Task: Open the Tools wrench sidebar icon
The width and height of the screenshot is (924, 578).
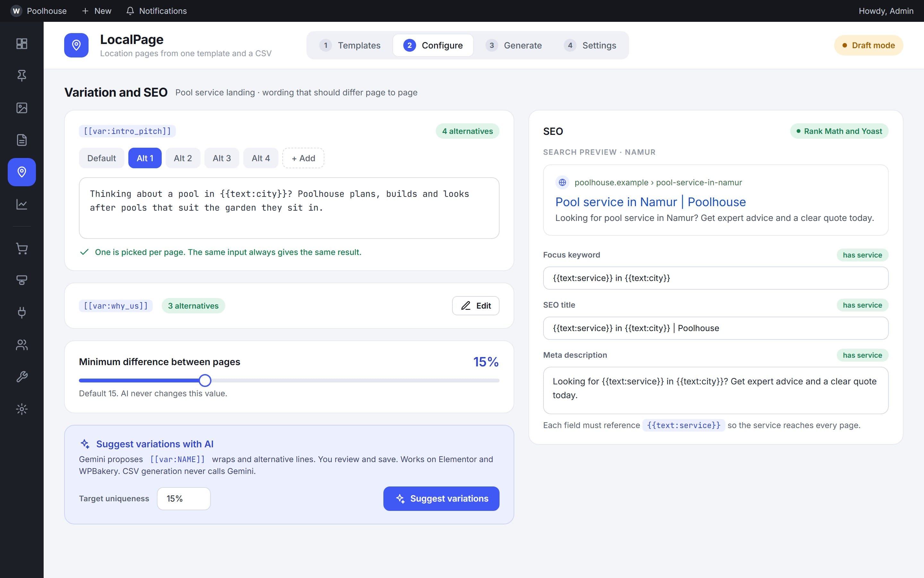Action: click(x=22, y=377)
